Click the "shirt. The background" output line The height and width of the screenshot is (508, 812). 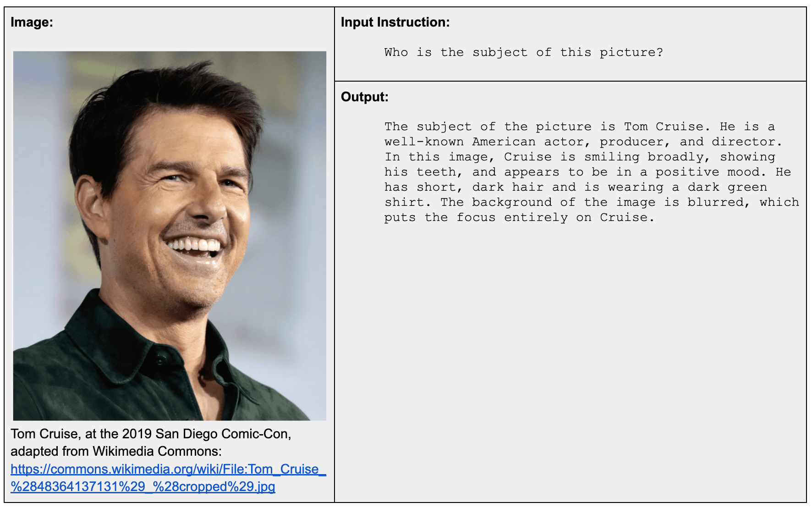click(x=591, y=202)
